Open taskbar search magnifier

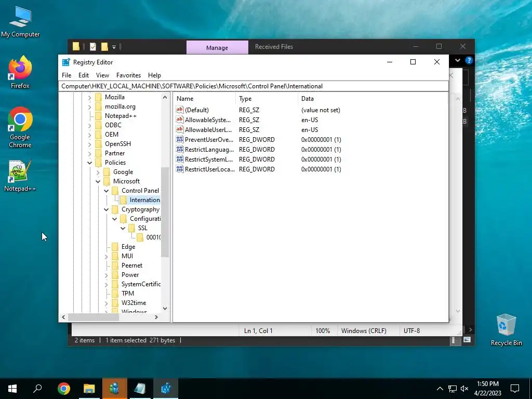(37, 389)
